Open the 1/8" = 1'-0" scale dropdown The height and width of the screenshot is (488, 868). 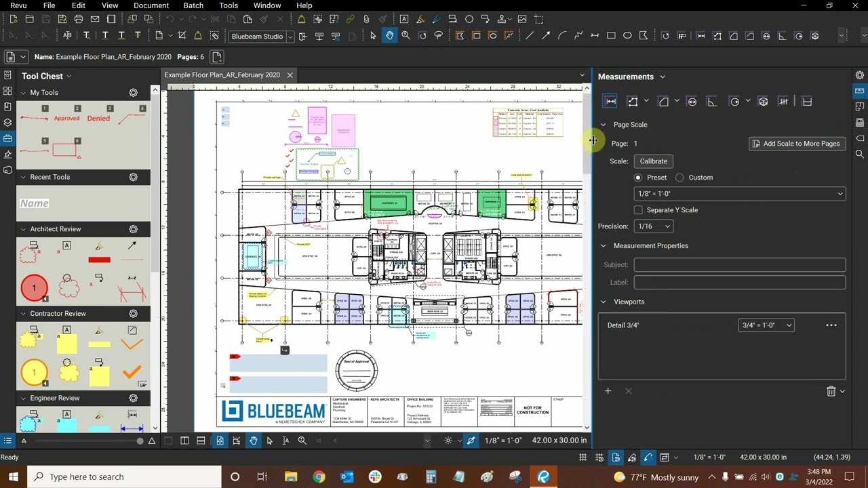pyautogui.click(x=739, y=193)
